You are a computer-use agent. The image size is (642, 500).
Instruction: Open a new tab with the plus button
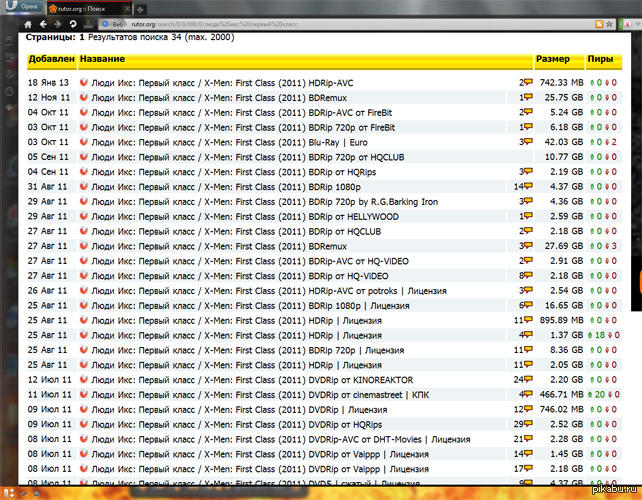pyautogui.click(x=142, y=7)
